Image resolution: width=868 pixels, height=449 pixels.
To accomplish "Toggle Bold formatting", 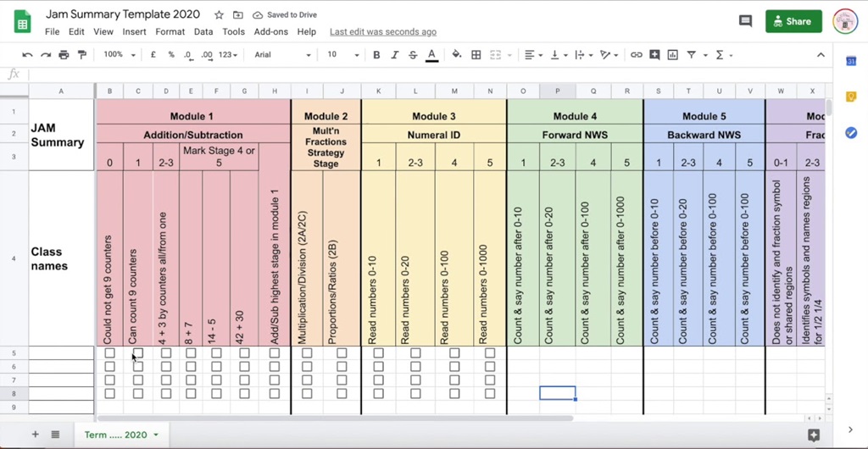I will (376, 55).
